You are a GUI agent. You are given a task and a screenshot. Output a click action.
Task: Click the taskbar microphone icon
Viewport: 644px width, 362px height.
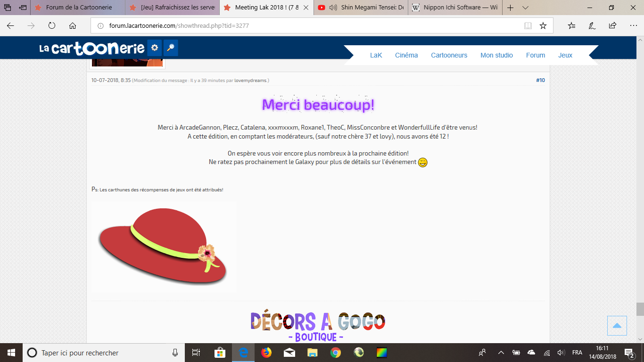pos(175,353)
